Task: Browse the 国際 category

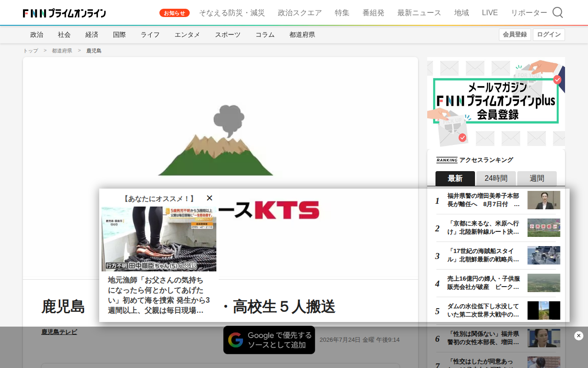Action: tap(119, 34)
